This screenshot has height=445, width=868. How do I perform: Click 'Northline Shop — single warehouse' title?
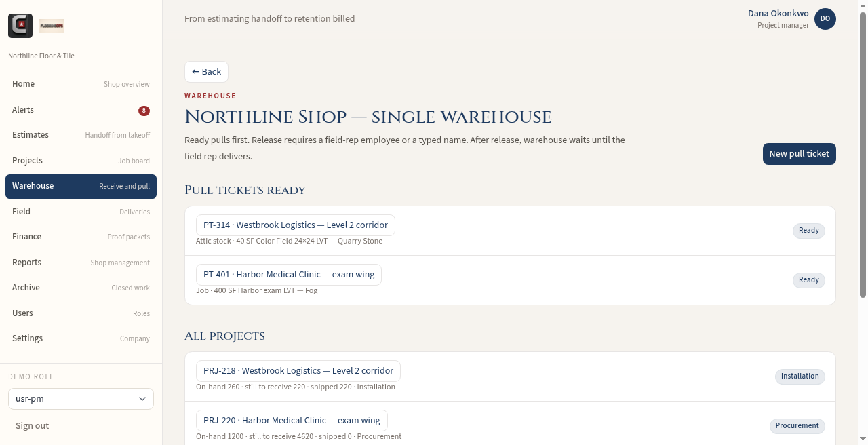[x=368, y=117]
